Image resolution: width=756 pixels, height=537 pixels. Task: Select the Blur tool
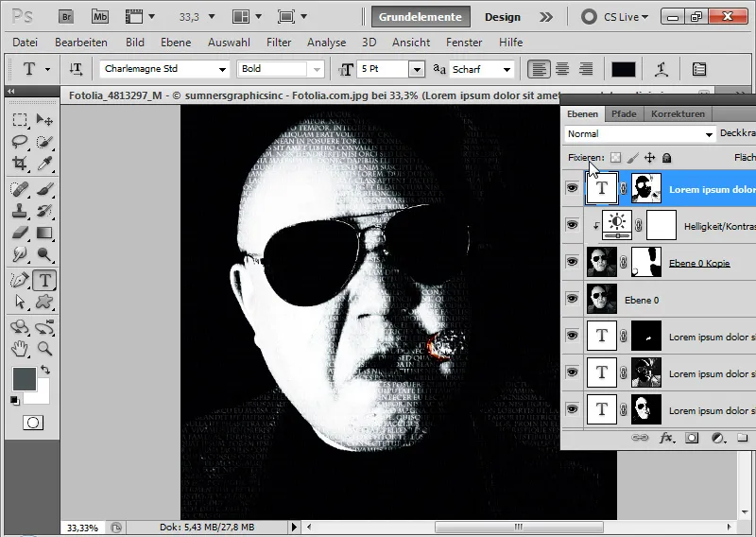point(19,253)
